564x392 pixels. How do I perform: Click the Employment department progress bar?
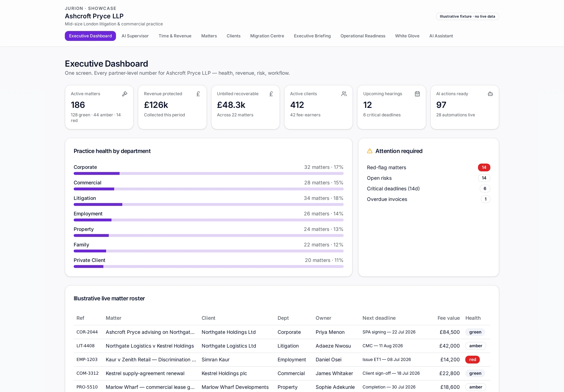(x=209, y=220)
